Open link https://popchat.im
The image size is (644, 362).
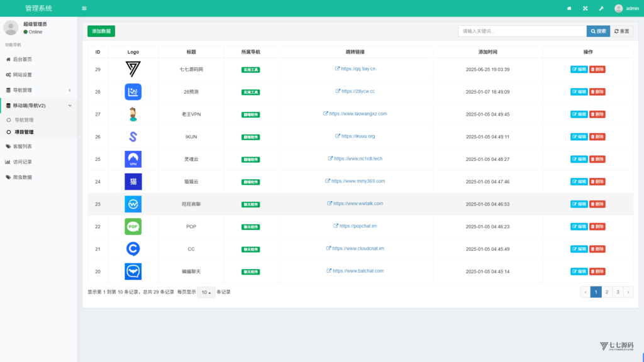point(355,226)
